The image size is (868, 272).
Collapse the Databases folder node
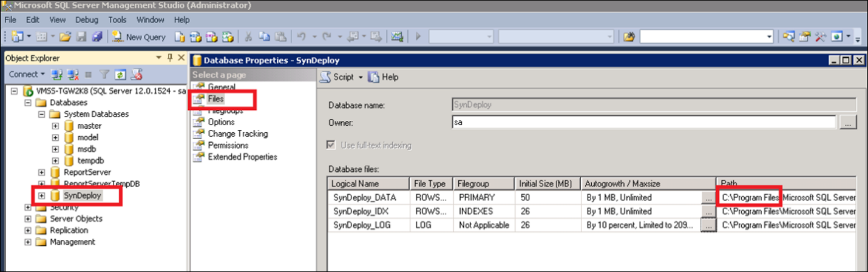28,103
